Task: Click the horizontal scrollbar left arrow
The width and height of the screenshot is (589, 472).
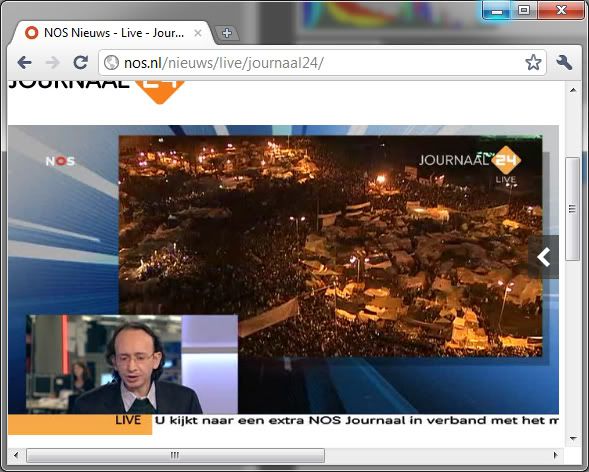Action: click(16, 455)
